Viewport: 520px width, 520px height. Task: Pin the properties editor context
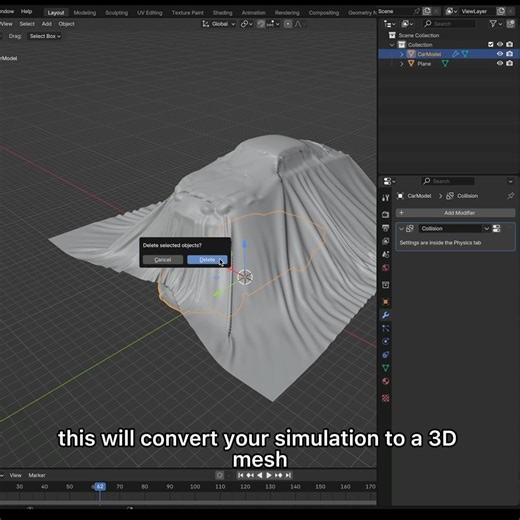(x=511, y=196)
